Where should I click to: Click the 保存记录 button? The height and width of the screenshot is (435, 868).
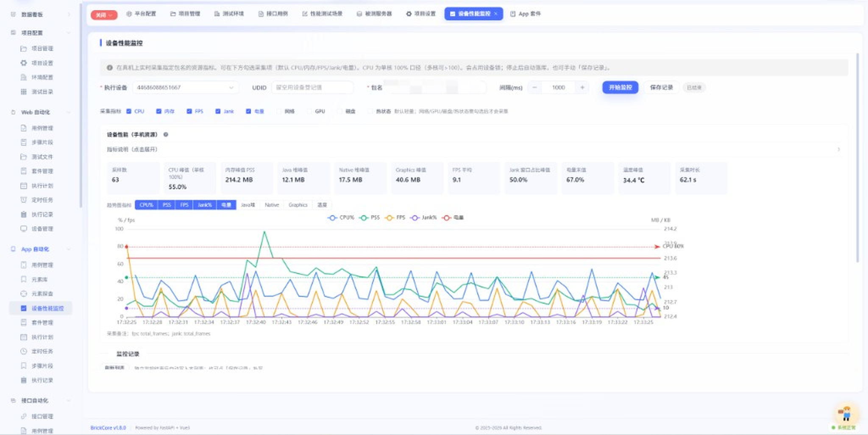click(x=662, y=88)
